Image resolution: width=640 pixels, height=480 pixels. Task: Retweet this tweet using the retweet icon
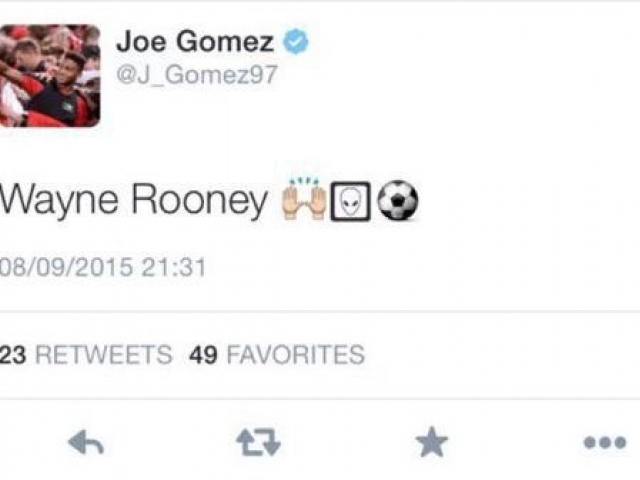(258, 442)
